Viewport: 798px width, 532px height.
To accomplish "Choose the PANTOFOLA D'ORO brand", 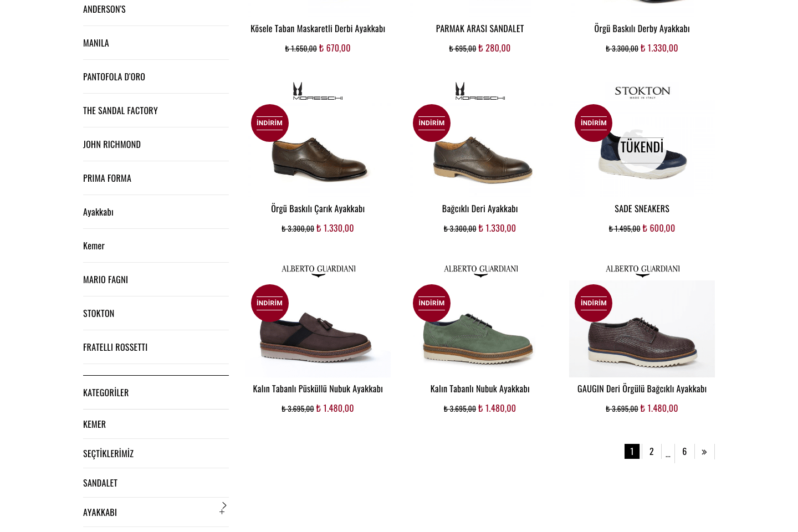I will 114,77.
